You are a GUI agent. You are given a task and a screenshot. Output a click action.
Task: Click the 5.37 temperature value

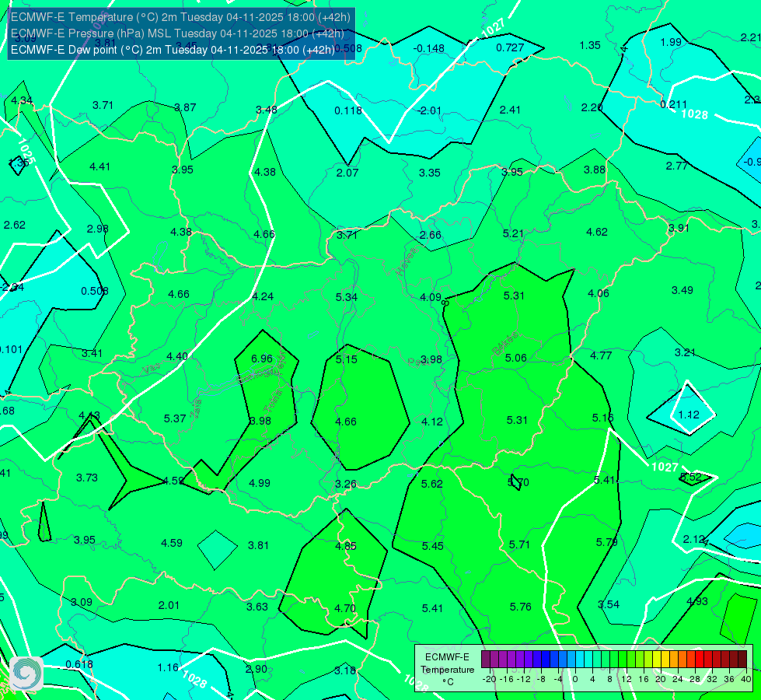click(x=175, y=418)
